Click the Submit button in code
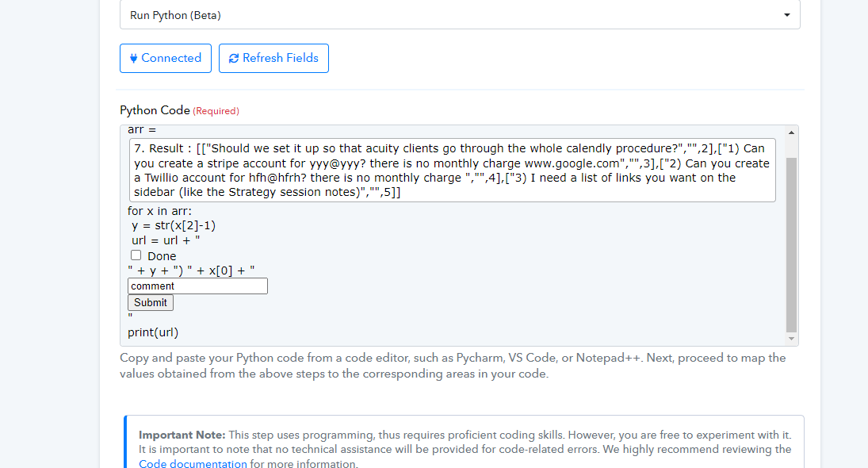Screen dimensions: 868x468 click(151, 302)
